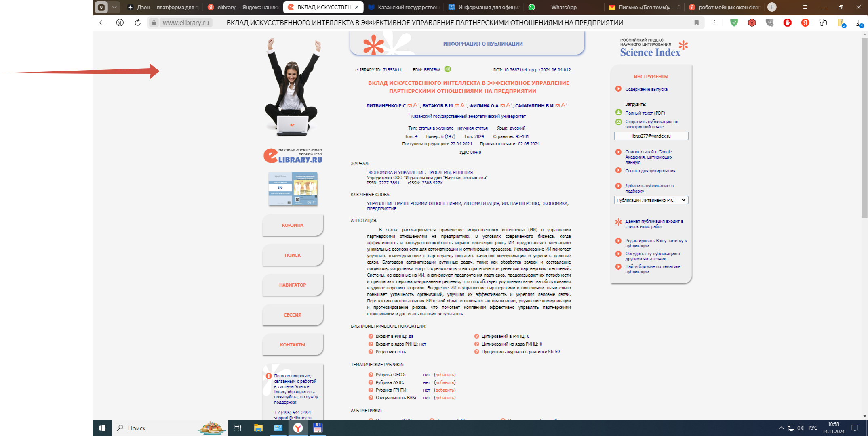Click the browser page reload icon

click(x=137, y=23)
